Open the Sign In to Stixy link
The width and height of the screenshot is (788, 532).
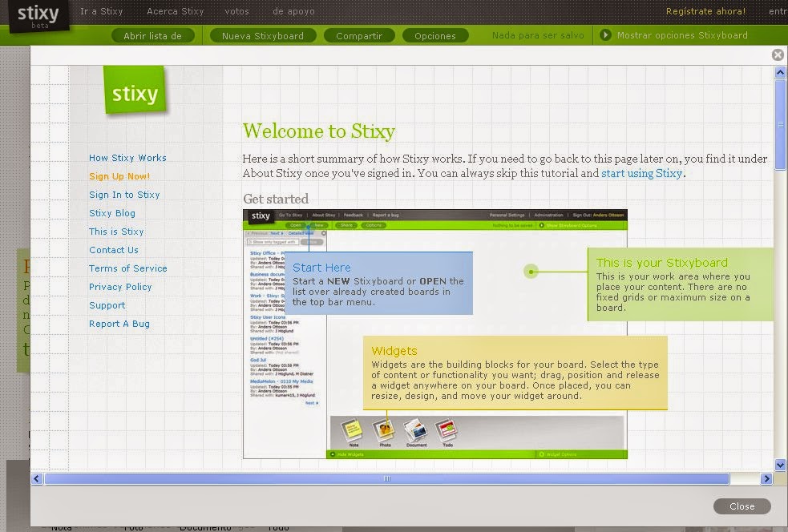point(124,195)
